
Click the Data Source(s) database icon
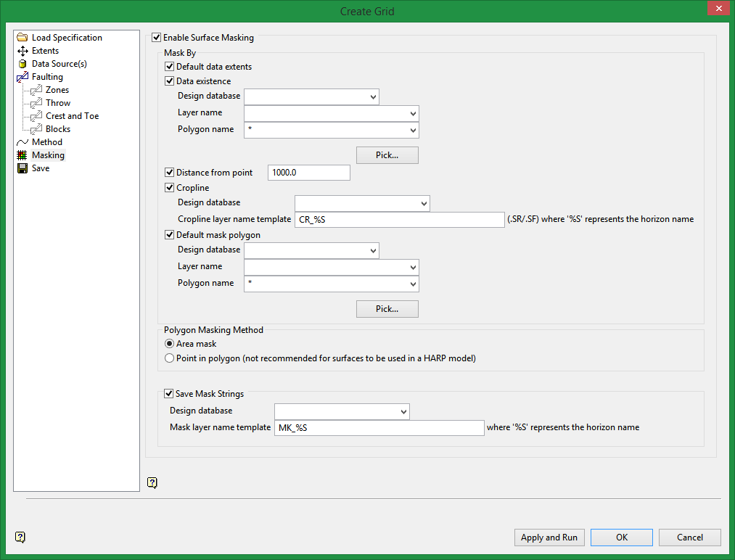pyautogui.click(x=23, y=63)
